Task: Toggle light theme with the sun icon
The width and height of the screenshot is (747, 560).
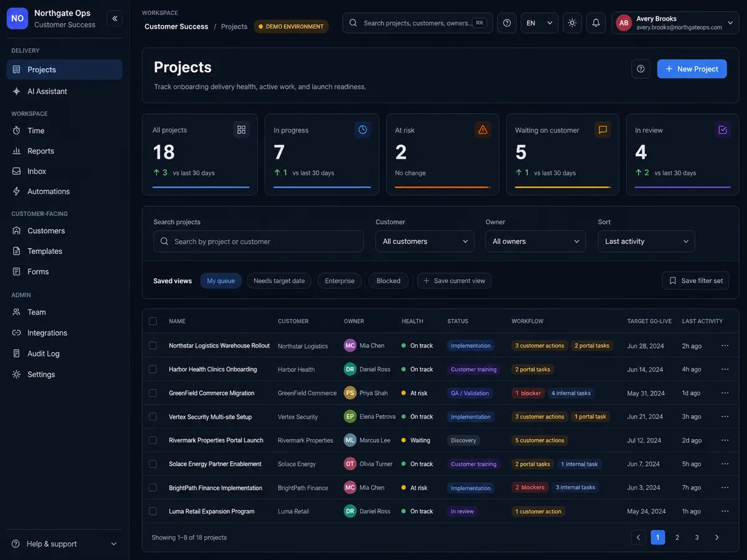Action: 572,23
